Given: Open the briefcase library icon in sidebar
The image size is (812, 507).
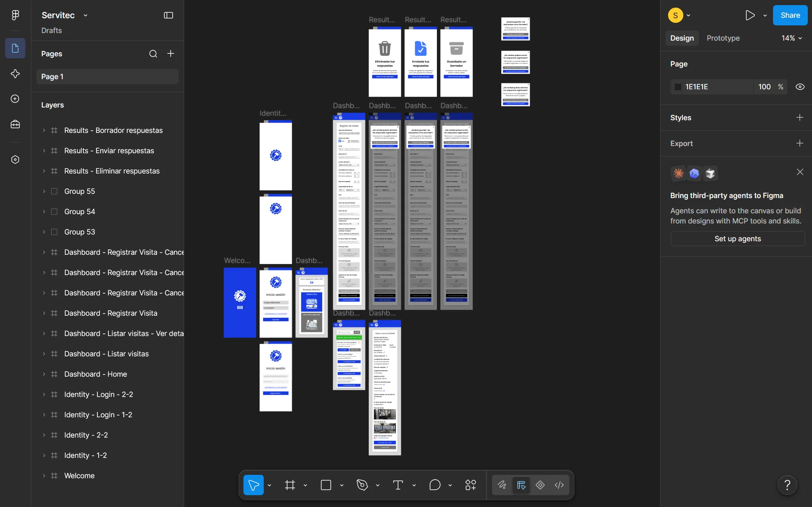Looking at the screenshot, I should coord(15,124).
